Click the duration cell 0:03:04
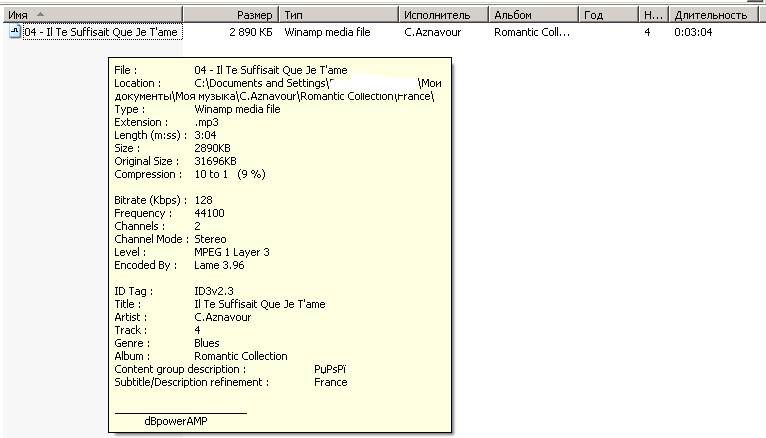Screen dimensions: 766x438 pyautogui.click(x=693, y=32)
